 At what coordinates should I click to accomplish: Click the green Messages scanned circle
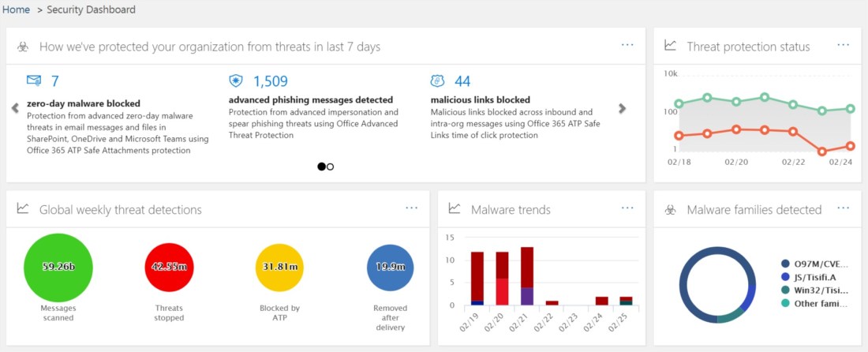coord(58,267)
